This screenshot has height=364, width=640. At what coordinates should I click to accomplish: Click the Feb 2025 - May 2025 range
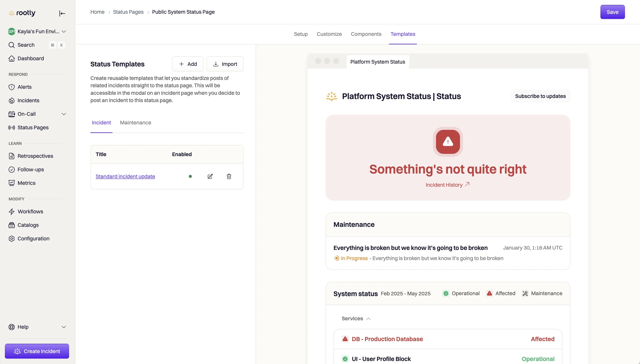coord(406,293)
